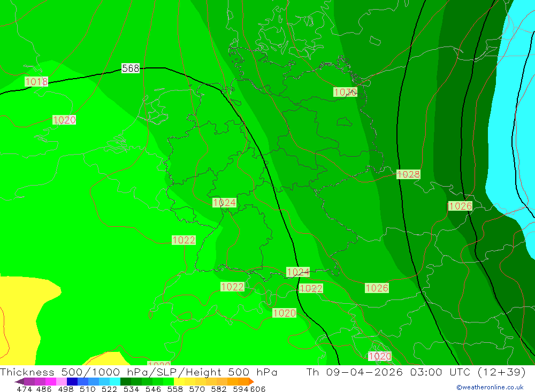Select the dark blue swatch in the legend
Image resolution: width=535 pixels, height=392 pixels.
[72, 381]
